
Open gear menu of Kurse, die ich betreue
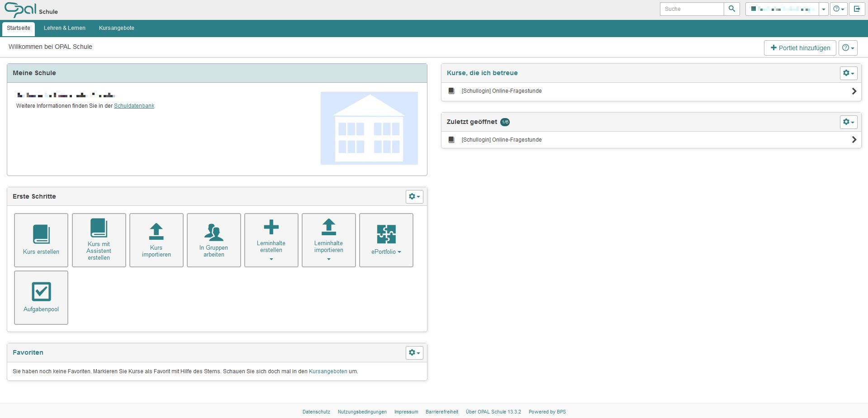tap(849, 73)
